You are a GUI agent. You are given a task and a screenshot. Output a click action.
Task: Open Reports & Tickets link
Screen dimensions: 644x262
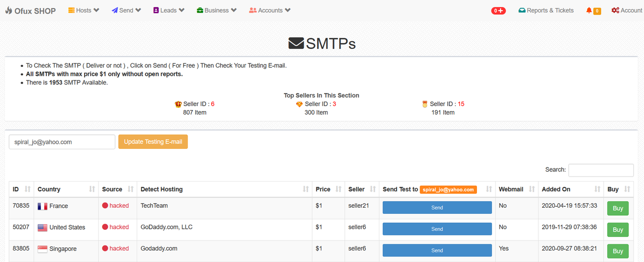pyautogui.click(x=546, y=10)
